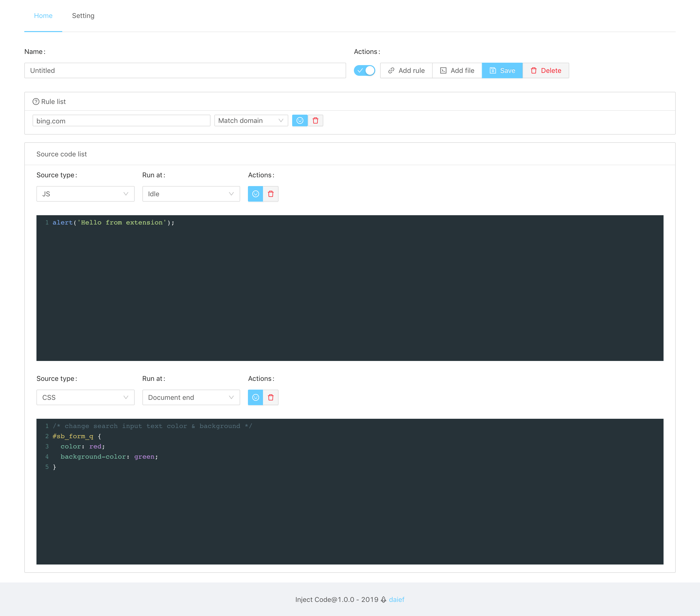700x616 pixels.
Task: Select the Home tab
Action: pos(43,16)
